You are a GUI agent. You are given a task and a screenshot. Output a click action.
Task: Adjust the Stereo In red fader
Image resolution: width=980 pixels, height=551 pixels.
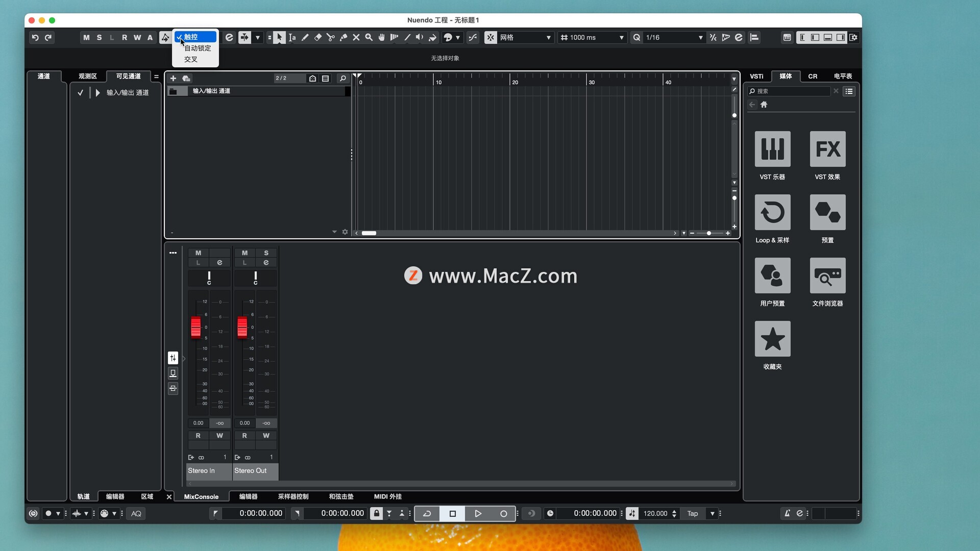point(195,327)
